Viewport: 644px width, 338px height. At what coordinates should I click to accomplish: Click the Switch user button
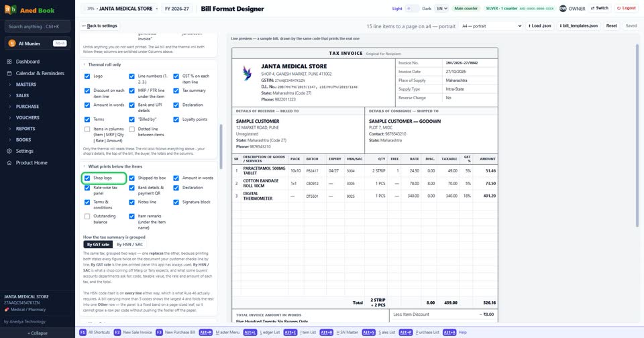pyautogui.click(x=599, y=8)
